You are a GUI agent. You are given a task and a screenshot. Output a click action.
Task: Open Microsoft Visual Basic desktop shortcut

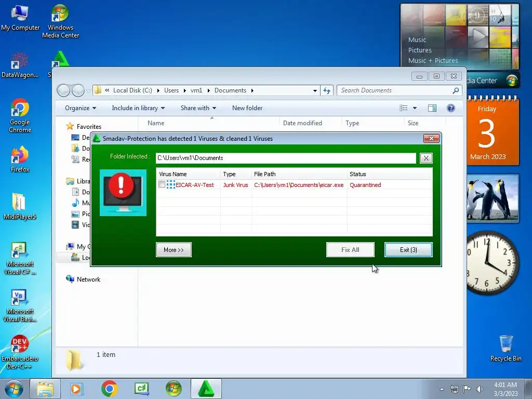pos(20,306)
